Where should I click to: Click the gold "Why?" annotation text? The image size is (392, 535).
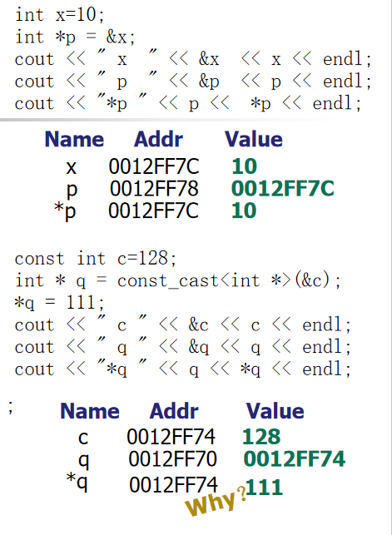(216, 500)
